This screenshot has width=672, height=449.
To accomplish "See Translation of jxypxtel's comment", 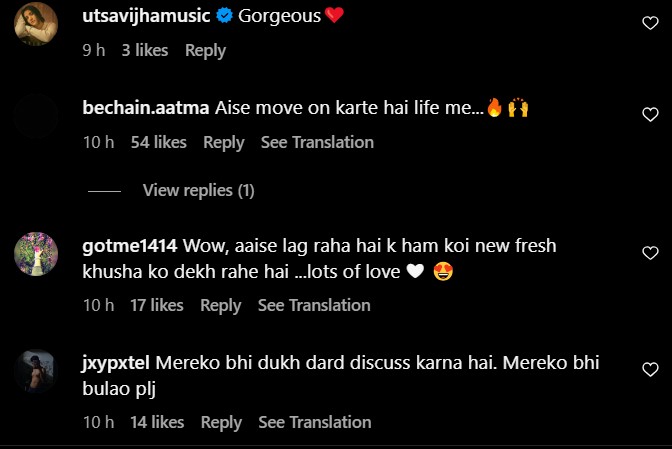I will coord(314,423).
